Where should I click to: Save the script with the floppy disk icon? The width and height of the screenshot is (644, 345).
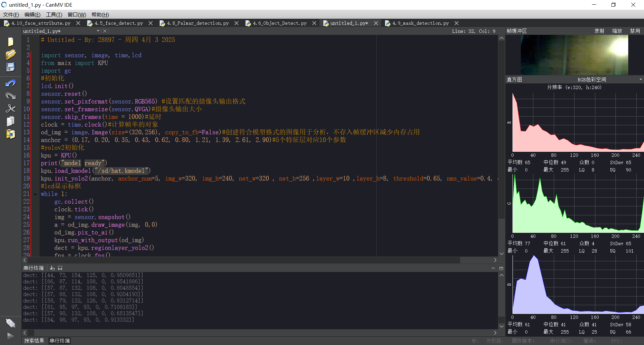(10, 67)
